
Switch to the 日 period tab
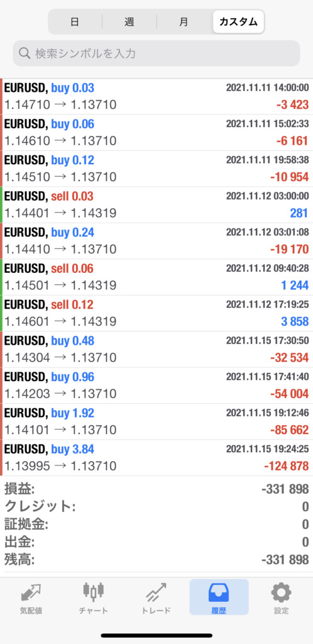coord(75,22)
